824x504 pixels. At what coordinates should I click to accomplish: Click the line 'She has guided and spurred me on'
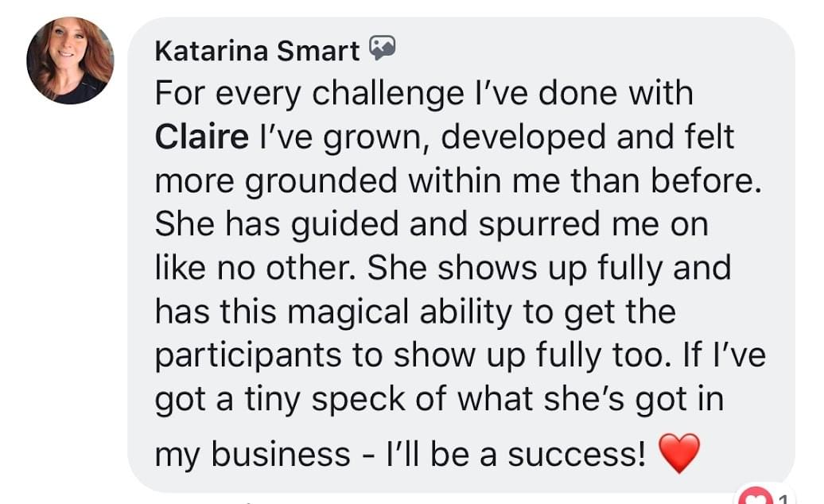tap(431, 225)
